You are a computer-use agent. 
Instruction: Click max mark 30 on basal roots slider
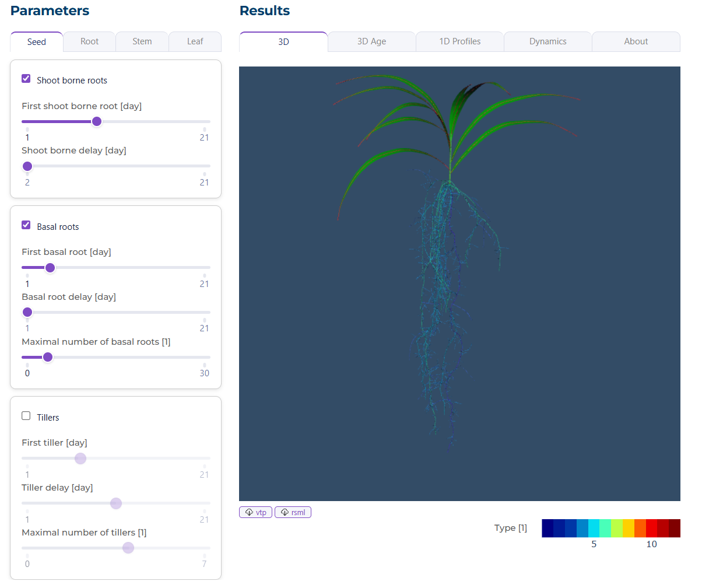tap(204, 373)
